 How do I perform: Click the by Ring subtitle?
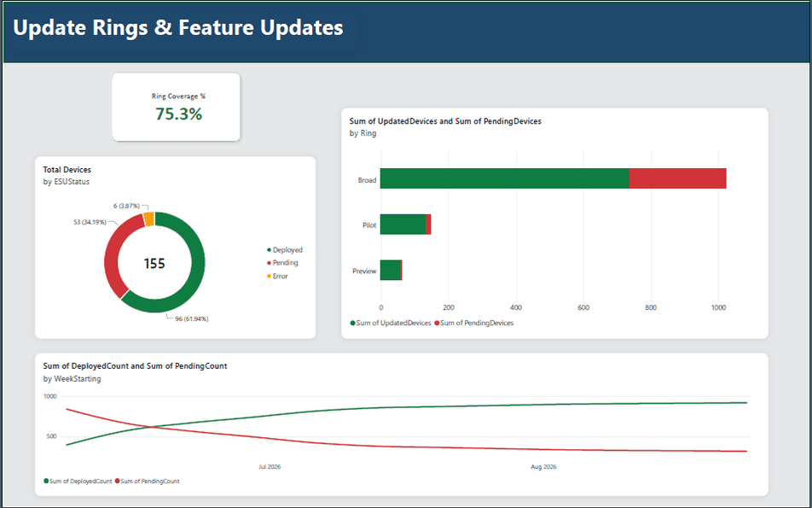363,133
